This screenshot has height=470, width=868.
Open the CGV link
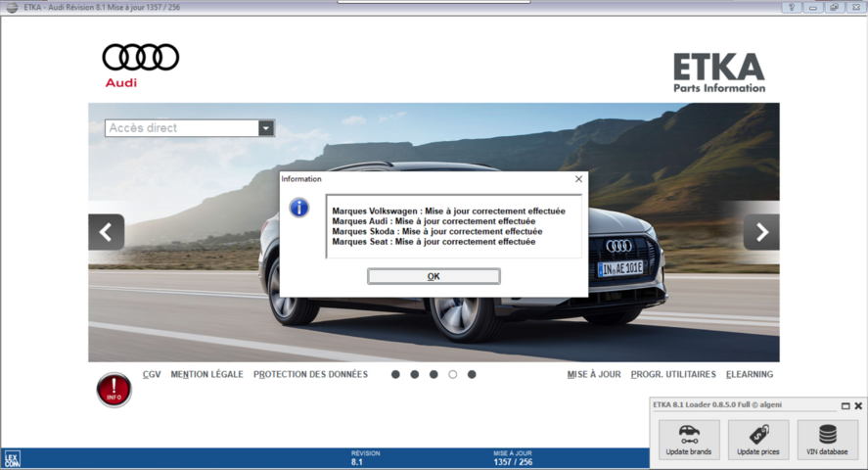[x=152, y=375]
